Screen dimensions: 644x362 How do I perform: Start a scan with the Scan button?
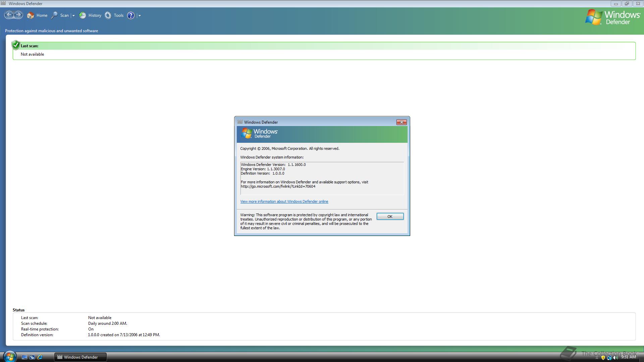coord(60,15)
